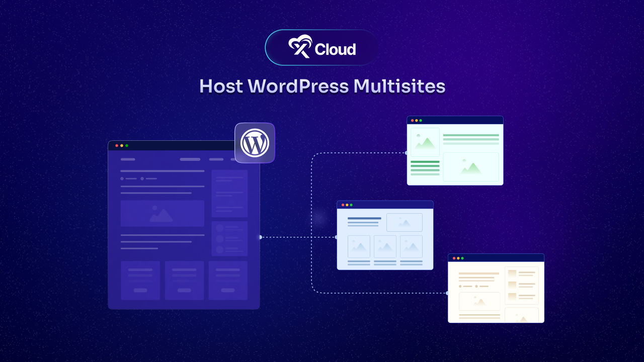
Task: Click the Cloud logo pill button
Action: (x=321, y=47)
